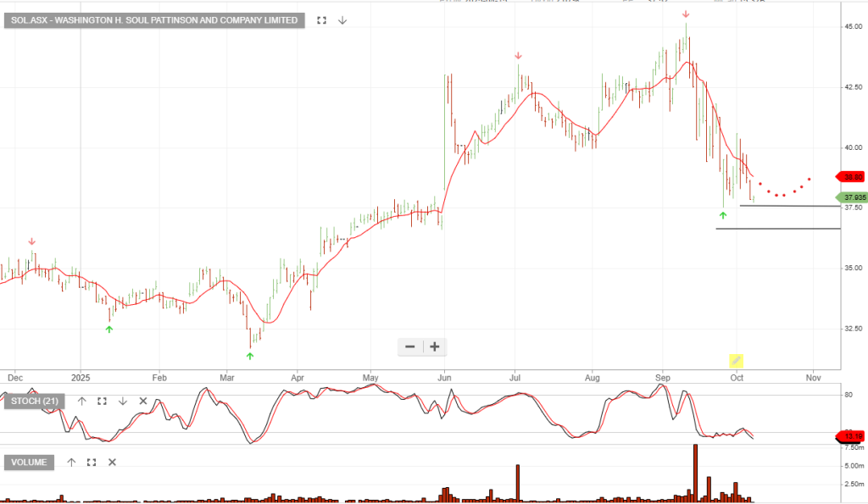The height and width of the screenshot is (504, 868).
Task: Remove the STOCH indicator panel
Action: click(142, 401)
